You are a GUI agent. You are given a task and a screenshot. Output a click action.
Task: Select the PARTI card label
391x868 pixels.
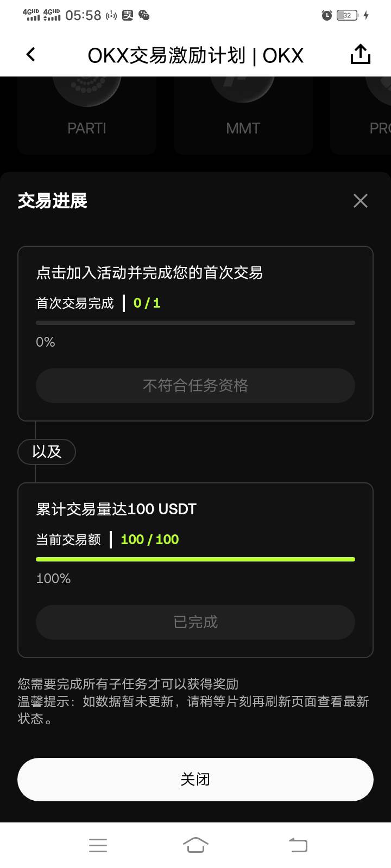coord(87,128)
